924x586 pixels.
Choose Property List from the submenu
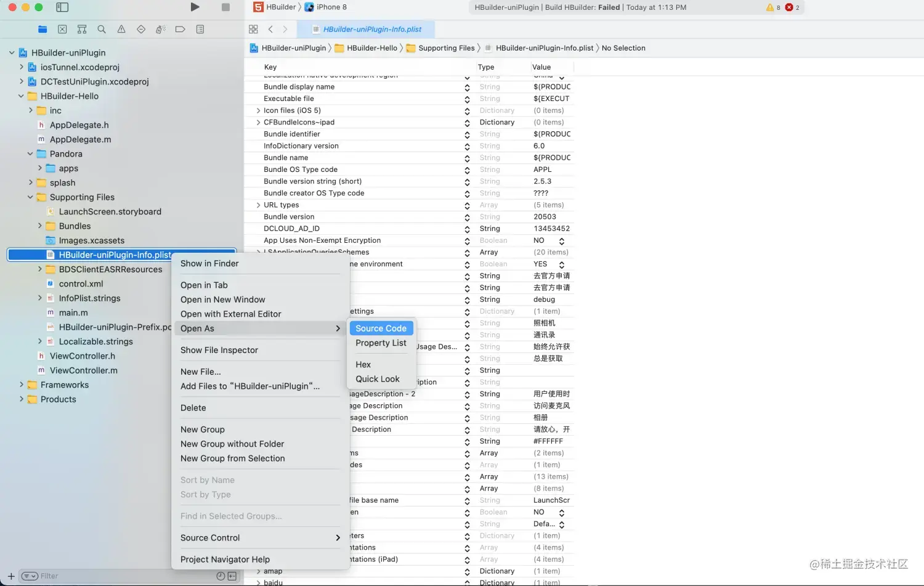coord(381,343)
